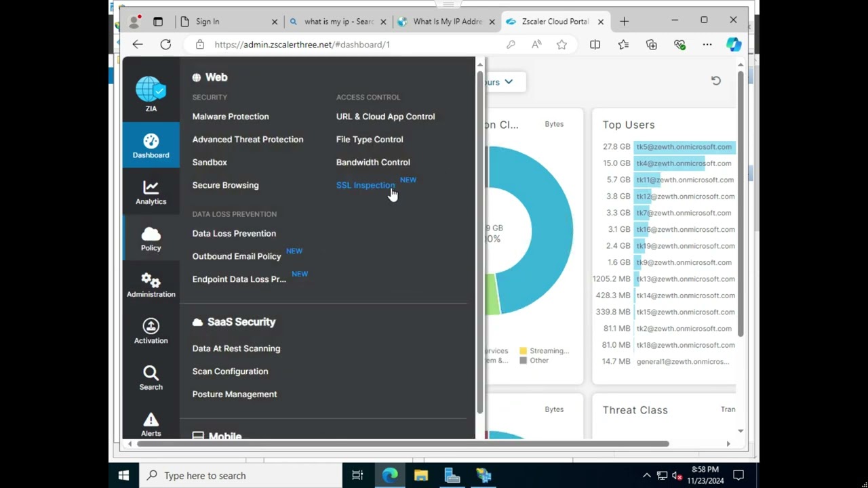The height and width of the screenshot is (488, 868).
Task: Open browser essentials heart icon
Action: coord(679,45)
